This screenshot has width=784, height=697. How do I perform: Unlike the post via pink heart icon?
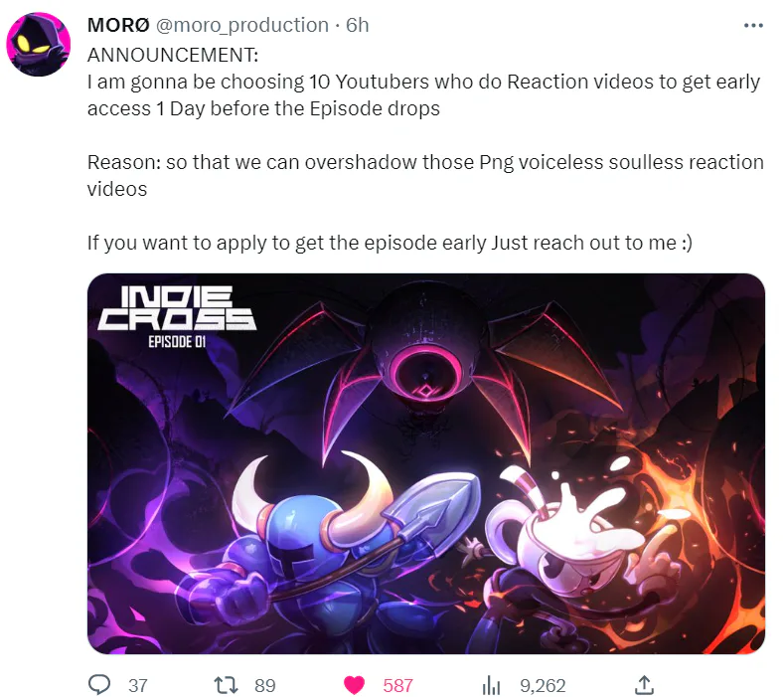(354, 685)
